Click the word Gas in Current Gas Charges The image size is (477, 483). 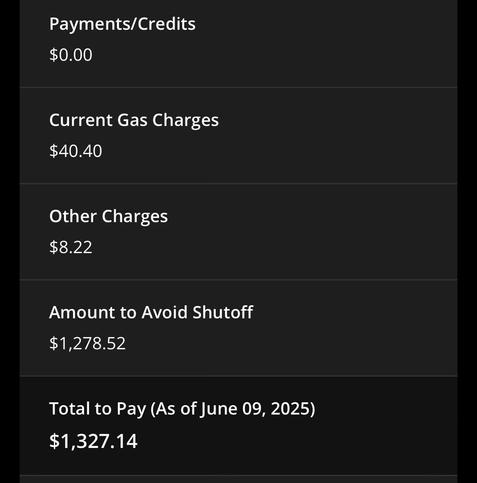click(132, 121)
